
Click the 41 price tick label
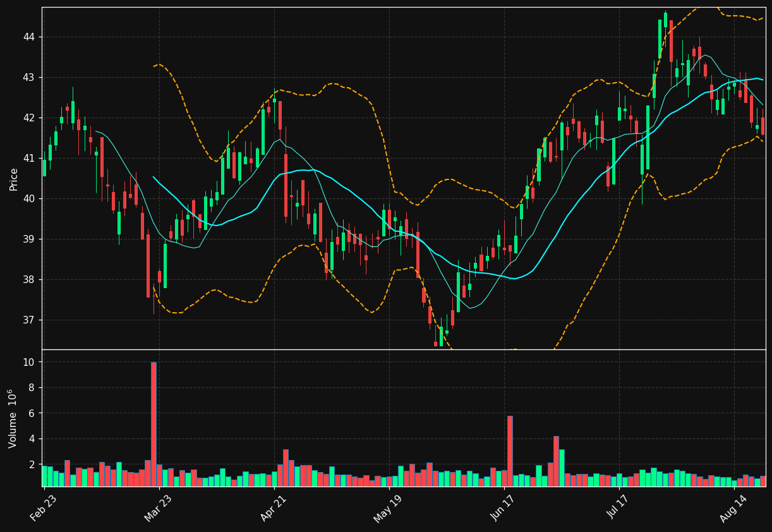30,159
